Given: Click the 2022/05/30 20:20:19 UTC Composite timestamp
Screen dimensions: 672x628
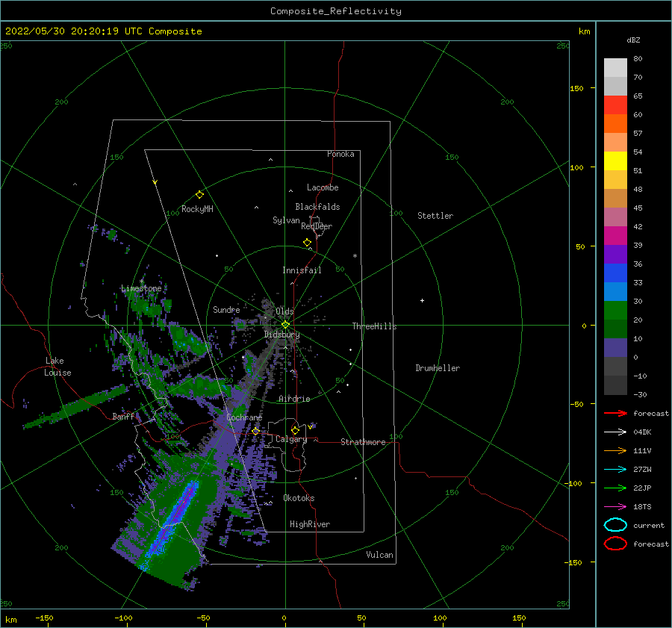Looking at the screenshot, I should tap(103, 31).
